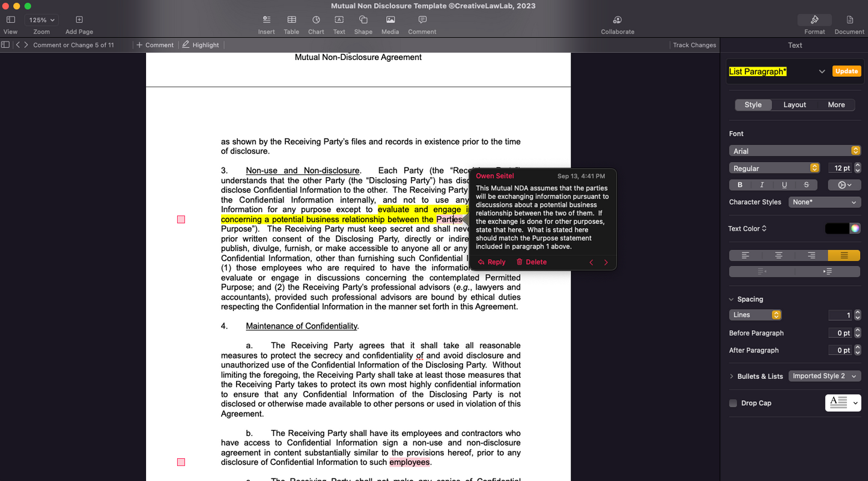
Task: Switch to the Style tab
Action: 753,104
